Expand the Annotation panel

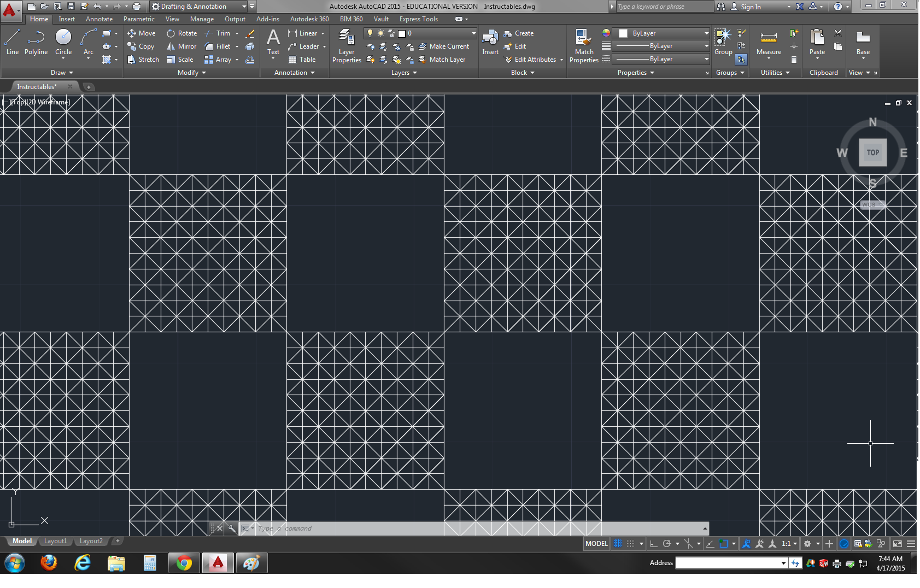295,73
